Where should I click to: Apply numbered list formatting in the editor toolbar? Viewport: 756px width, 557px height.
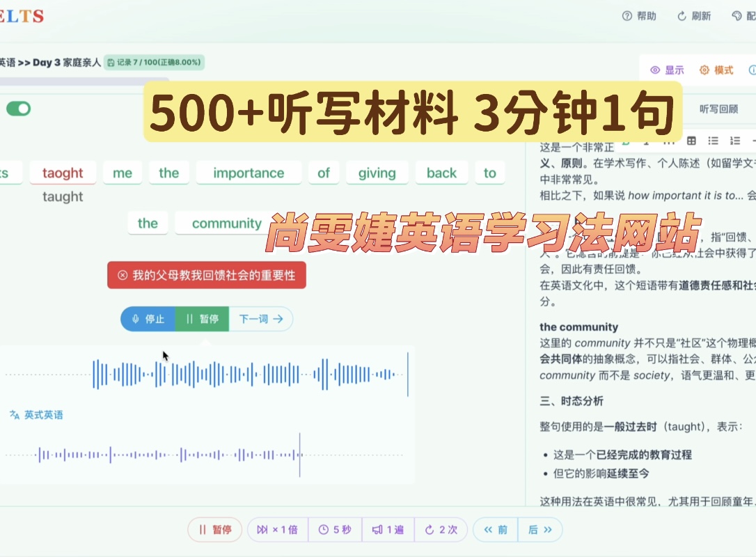point(734,141)
